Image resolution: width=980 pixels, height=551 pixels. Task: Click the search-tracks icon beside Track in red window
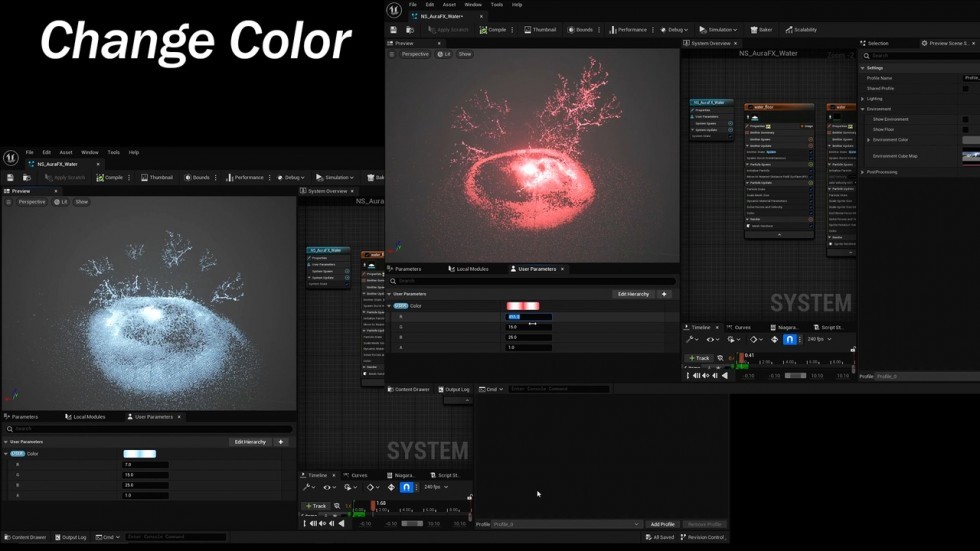(720, 358)
